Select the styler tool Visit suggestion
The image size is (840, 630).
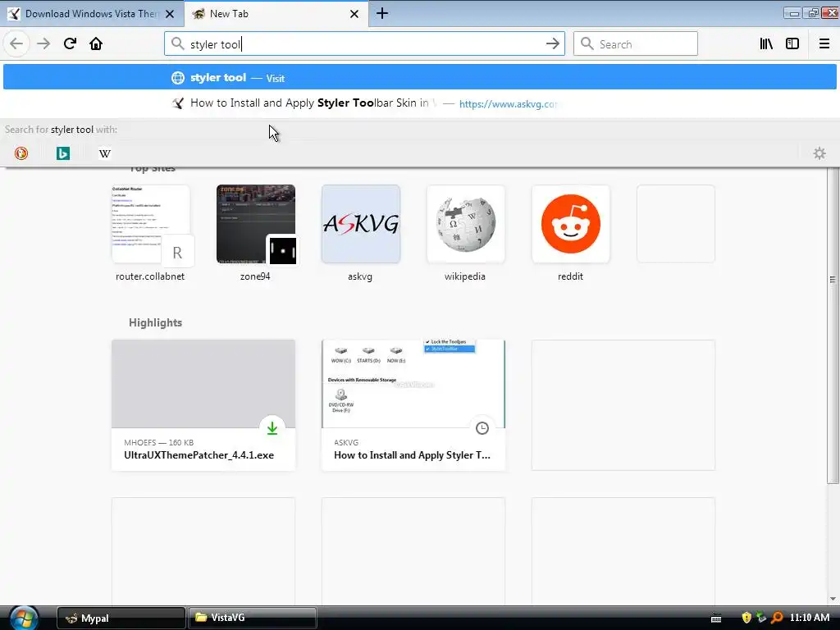click(420, 78)
